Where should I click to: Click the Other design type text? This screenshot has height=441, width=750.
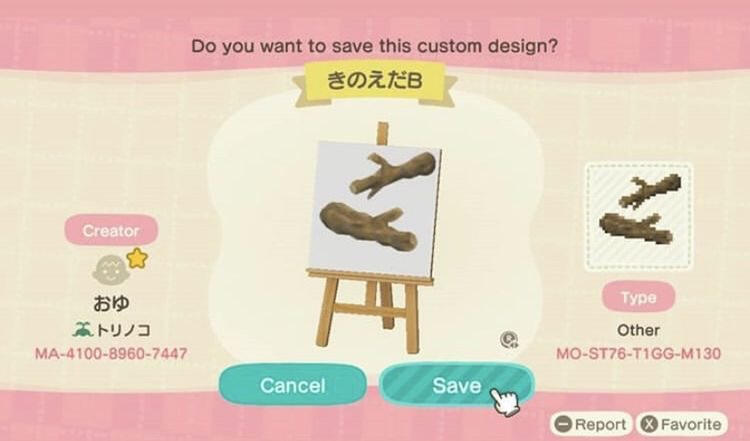(x=638, y=330)
